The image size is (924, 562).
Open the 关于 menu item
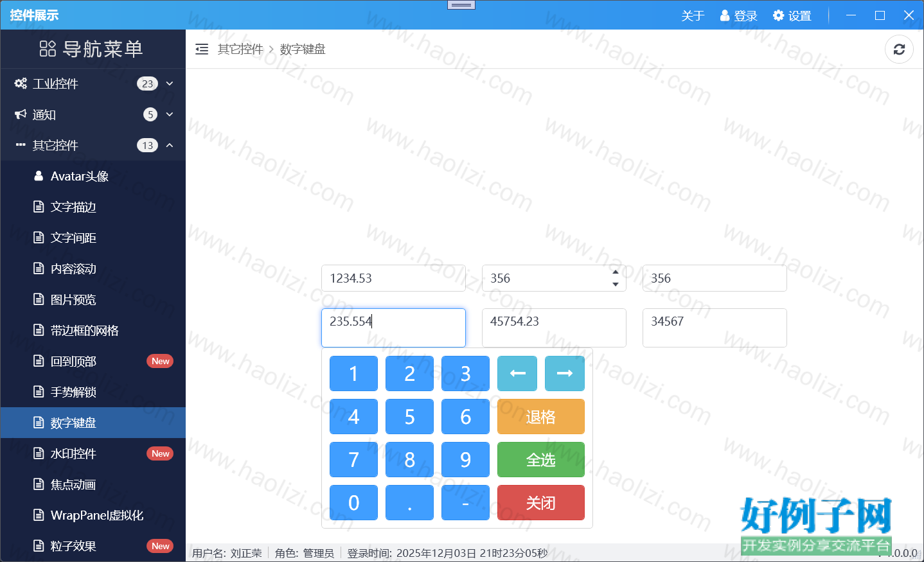[693, 15]
